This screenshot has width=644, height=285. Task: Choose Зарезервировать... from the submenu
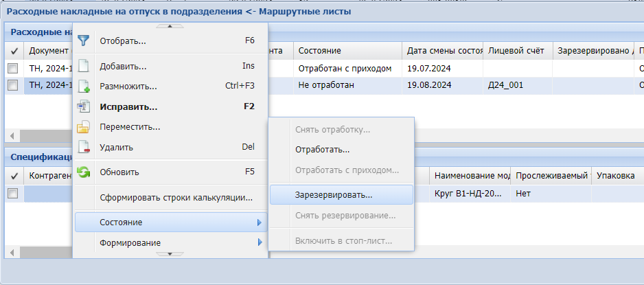click(334, 194)
